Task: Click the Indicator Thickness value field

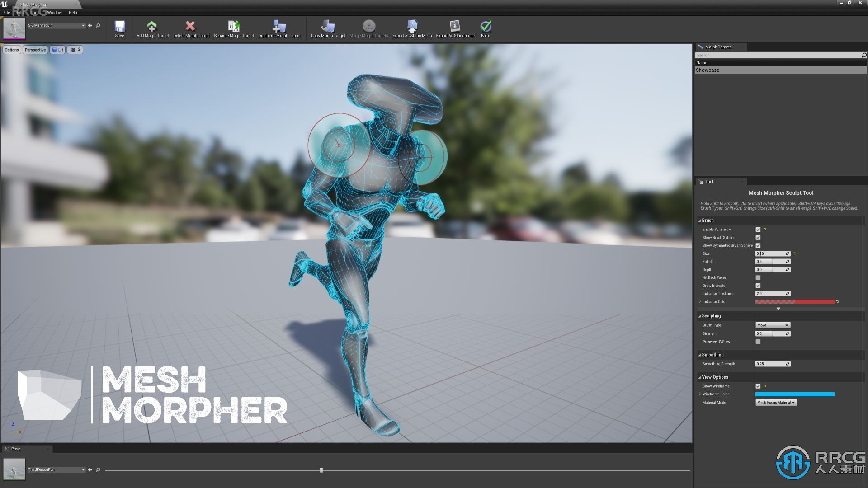Action: (773, 294)
